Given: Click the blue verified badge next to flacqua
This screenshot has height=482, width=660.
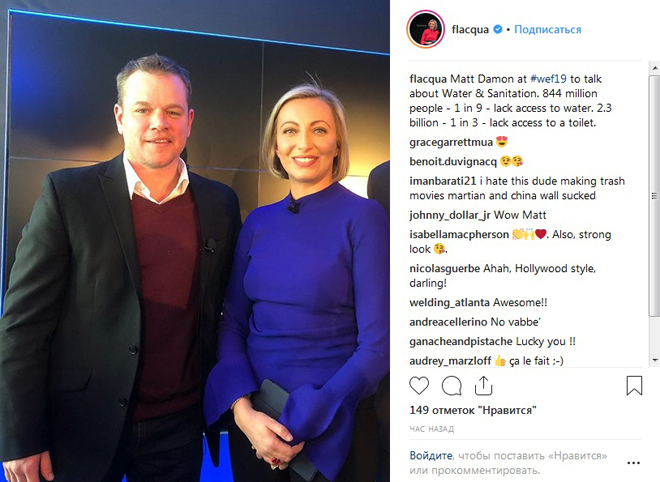Looking at the screenshot, I should point(498,29).
